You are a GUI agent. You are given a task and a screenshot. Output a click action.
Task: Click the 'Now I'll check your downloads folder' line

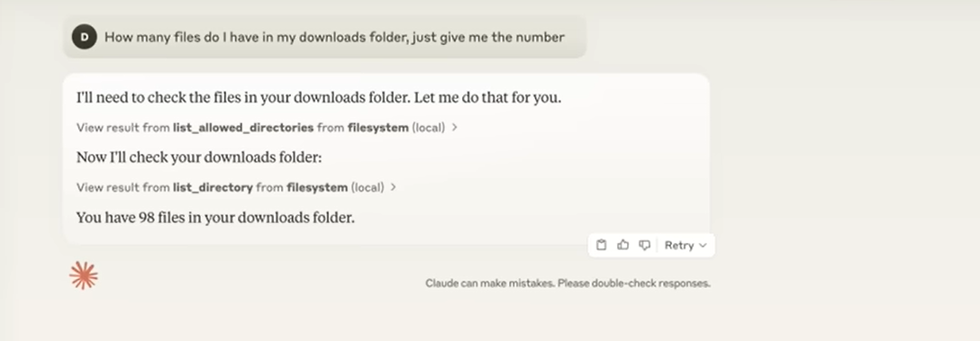pyautogui.click(x=199, y=157)
